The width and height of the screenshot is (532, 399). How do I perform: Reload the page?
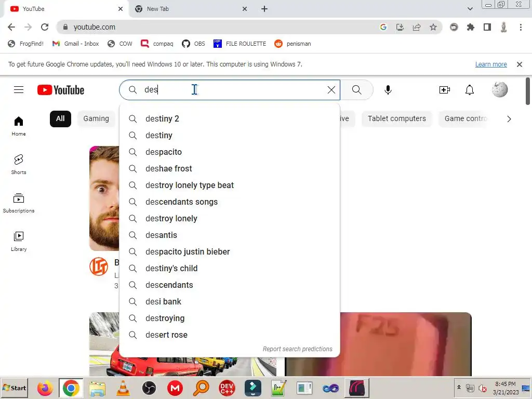coord(45,27)
